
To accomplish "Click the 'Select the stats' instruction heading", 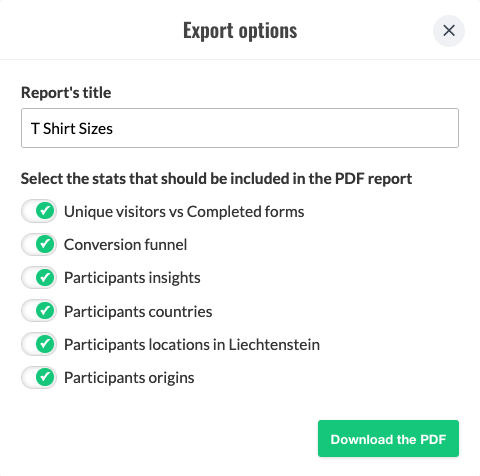I will click(216, 179).
